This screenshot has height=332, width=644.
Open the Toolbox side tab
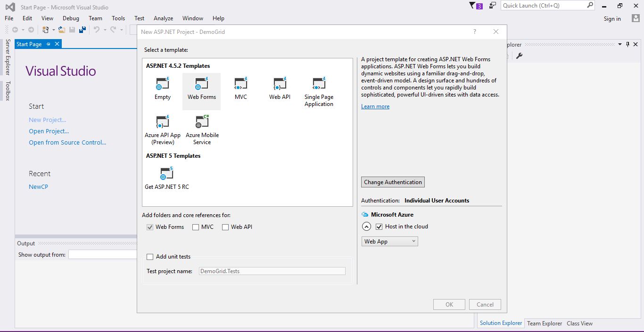[x=8, y=91]
